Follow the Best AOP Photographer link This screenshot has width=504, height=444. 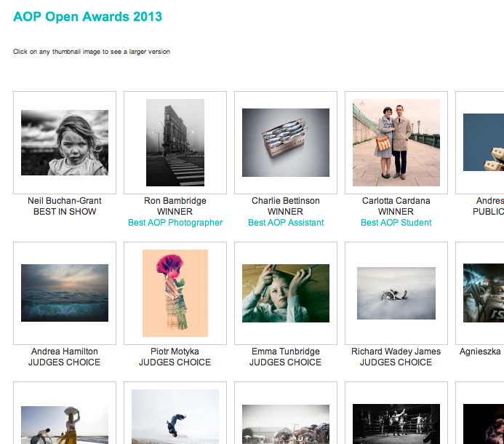point(175,223)
